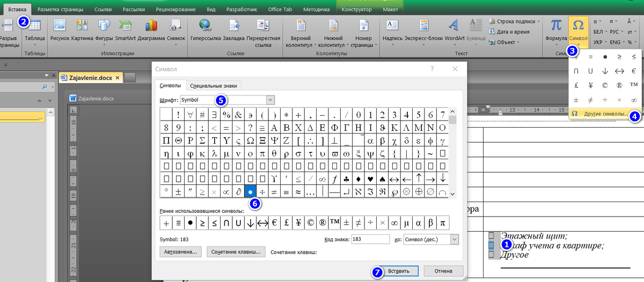This screenshot has width=644, height=282.
Task: Open the Специальные знаки dialog tab
Action: click(215, 85)
